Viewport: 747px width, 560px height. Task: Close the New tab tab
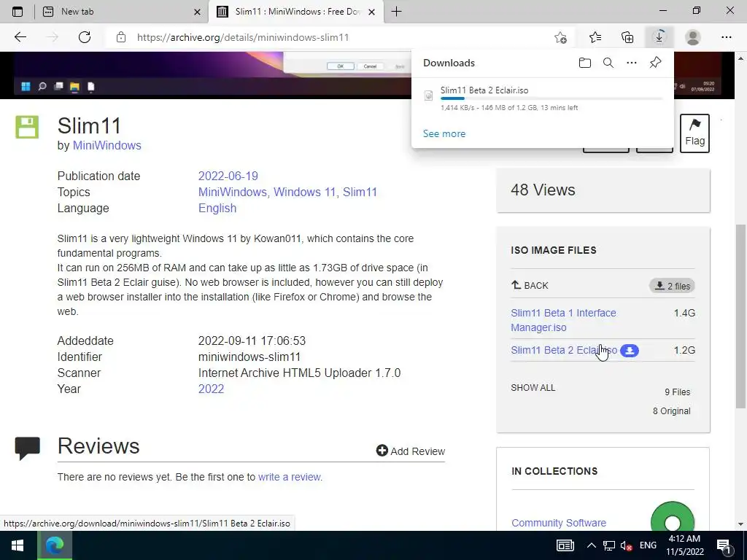tap(197, 12)
